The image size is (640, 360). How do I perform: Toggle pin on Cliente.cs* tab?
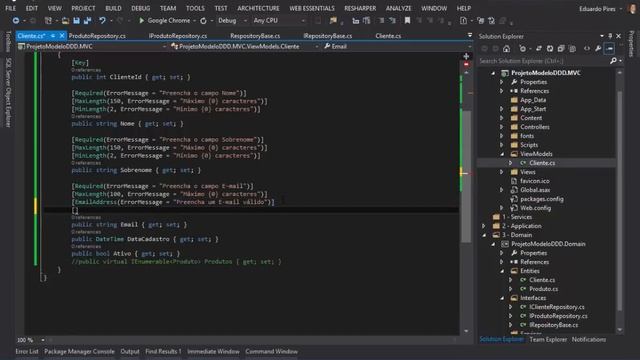point(53,36)
